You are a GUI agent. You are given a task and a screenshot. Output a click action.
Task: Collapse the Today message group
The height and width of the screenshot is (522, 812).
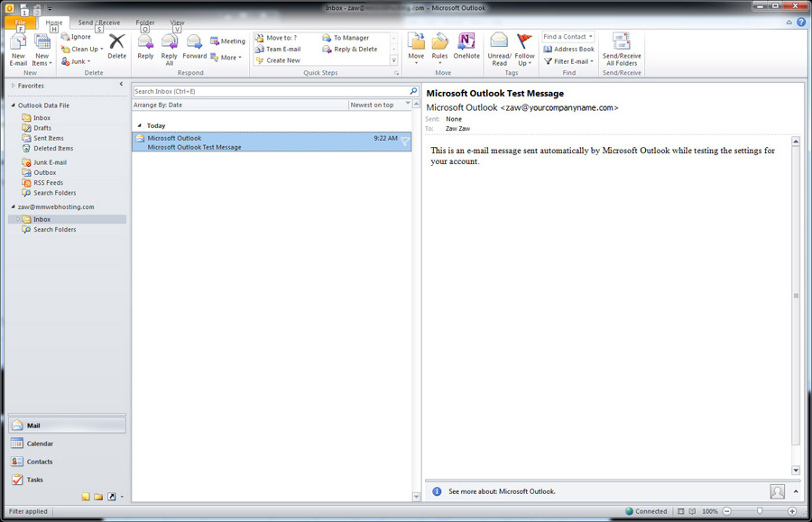click(139, 125)
